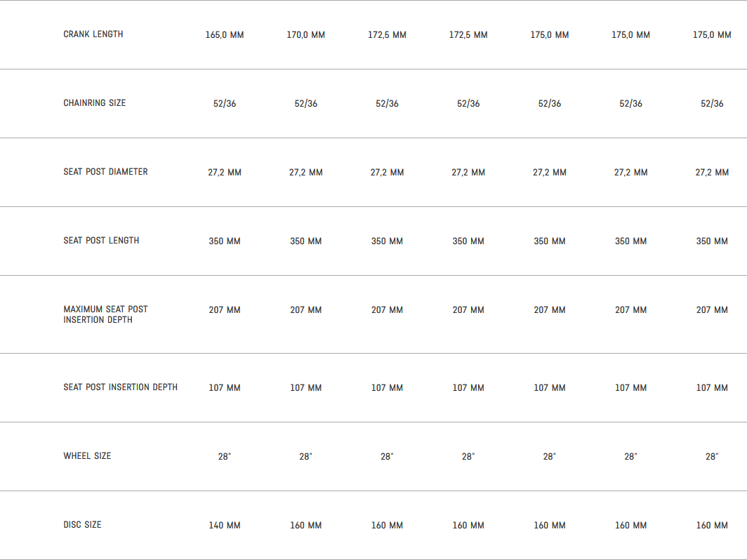The image size is (747, 560).
Task: Click the 165,0 MM crank length value
Action: 225,35
